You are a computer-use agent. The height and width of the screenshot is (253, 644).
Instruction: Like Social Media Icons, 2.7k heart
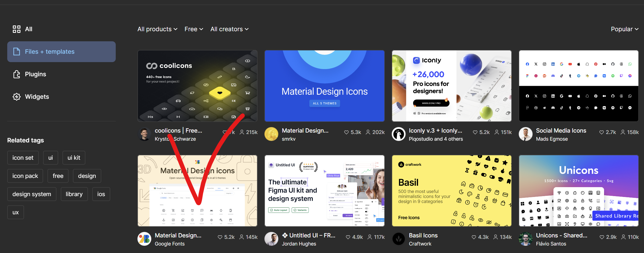pos(601,132)
